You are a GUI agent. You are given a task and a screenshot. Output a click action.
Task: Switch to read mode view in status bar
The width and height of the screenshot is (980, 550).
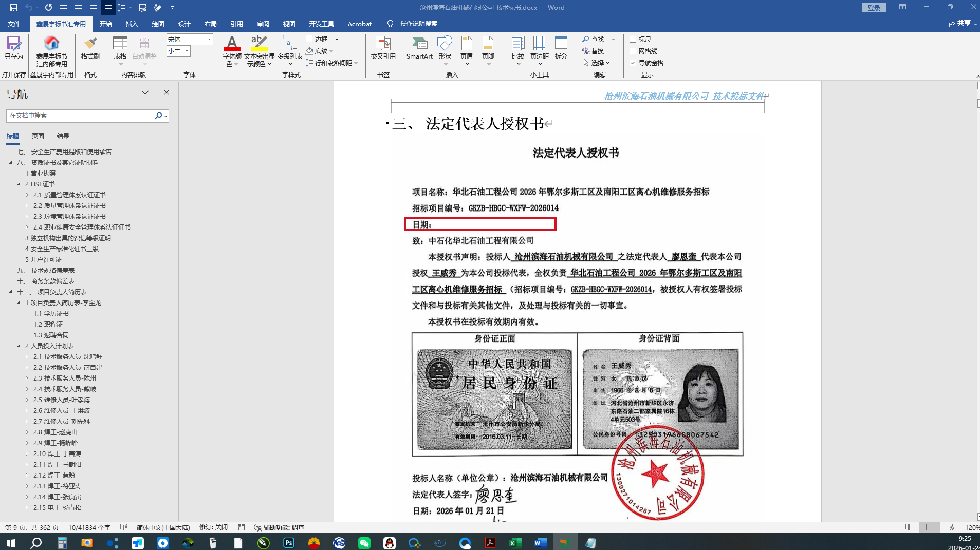(x=909, y=527)
